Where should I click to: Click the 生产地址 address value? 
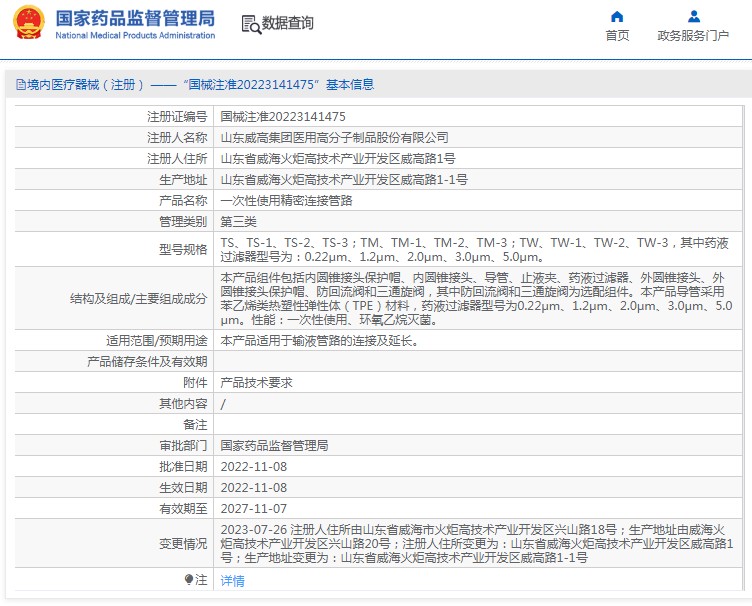(344, 180)
